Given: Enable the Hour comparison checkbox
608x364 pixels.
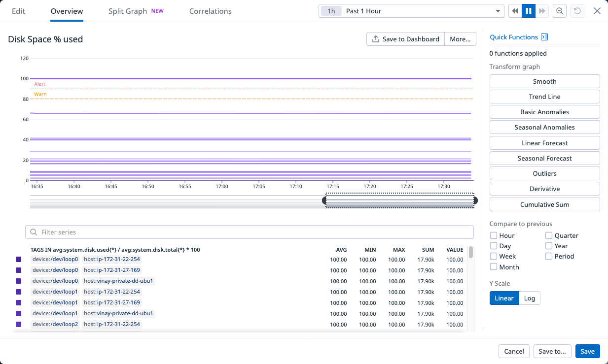Looking at the screenshot, I should click(494, 236).
